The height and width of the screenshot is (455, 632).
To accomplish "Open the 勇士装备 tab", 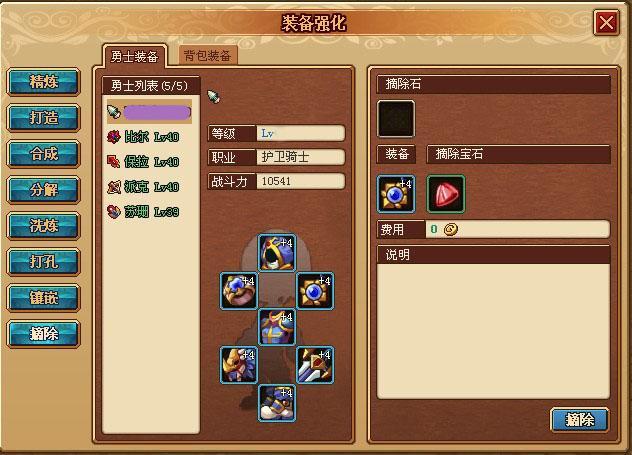I will [x=134, y=56].
